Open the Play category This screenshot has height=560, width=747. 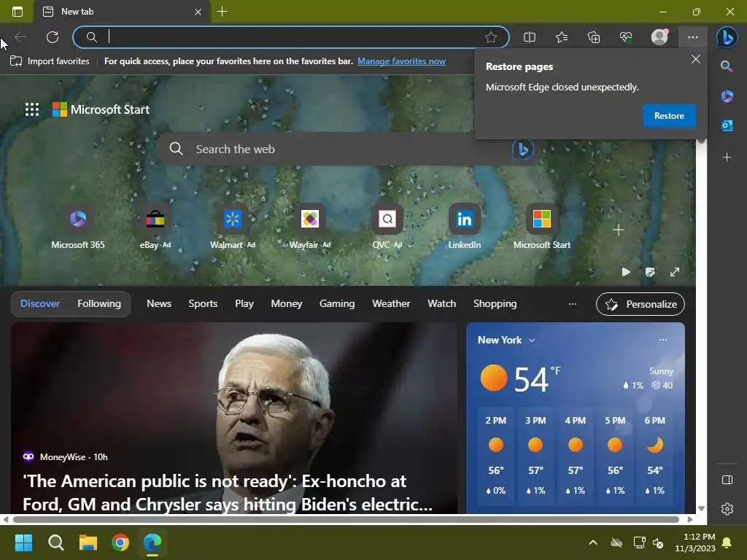pyautogui.click(x=244, y=304)
